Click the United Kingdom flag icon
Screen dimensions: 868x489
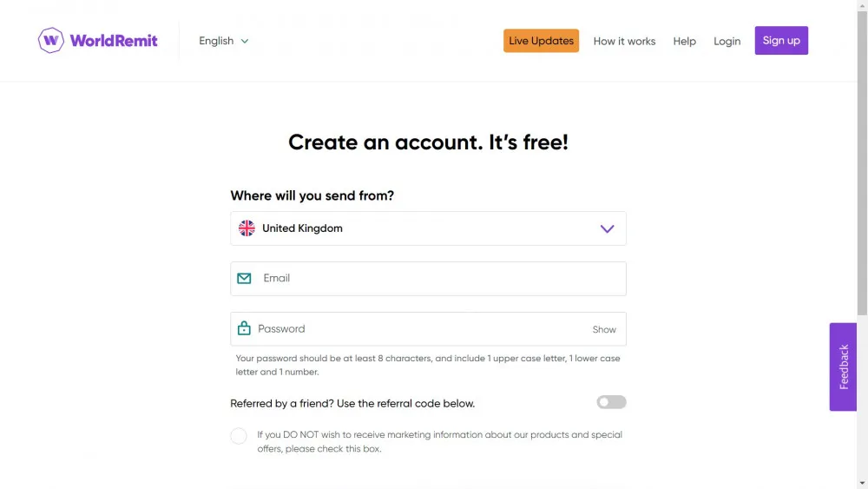click(247, 228)
